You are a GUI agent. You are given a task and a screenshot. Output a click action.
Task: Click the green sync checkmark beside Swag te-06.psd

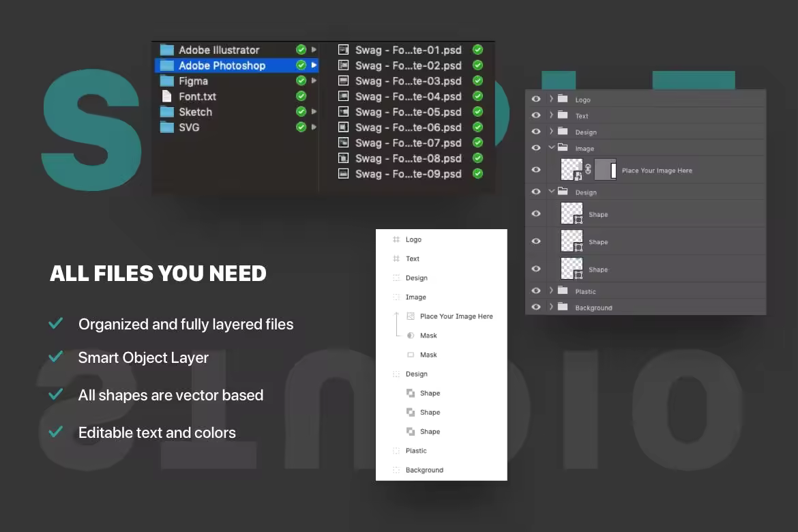click(x=478, y=128)
